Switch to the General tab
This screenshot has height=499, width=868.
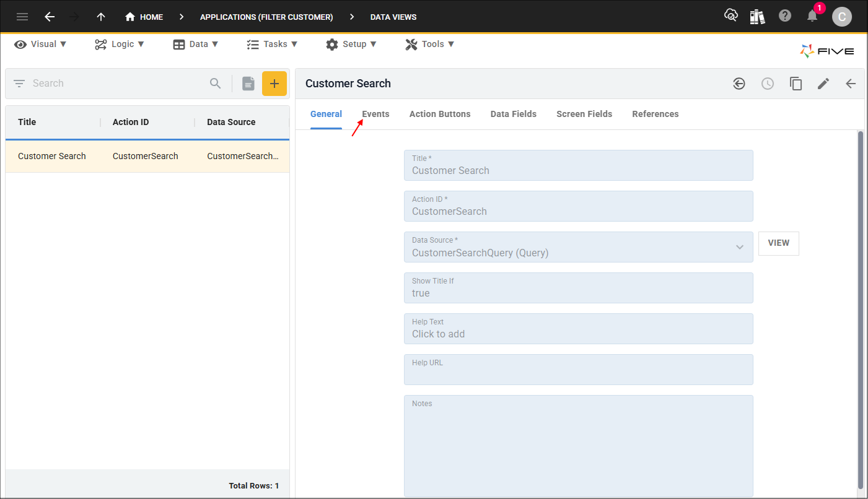(326, 114)
